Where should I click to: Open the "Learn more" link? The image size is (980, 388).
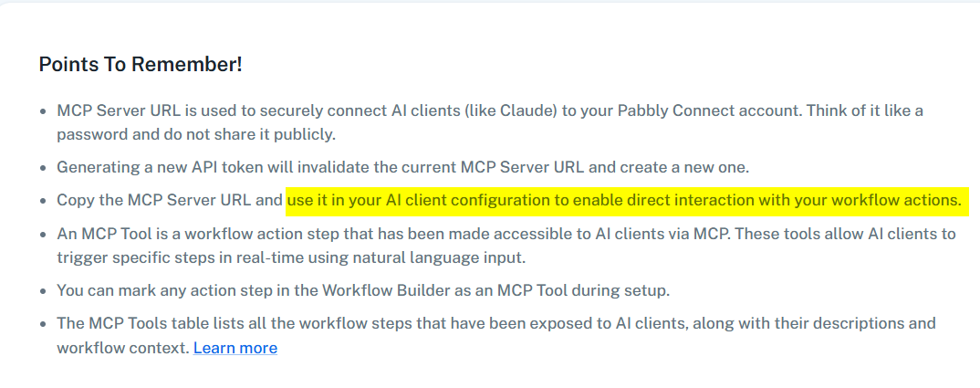pyautogui.click(x=235, y=348)
